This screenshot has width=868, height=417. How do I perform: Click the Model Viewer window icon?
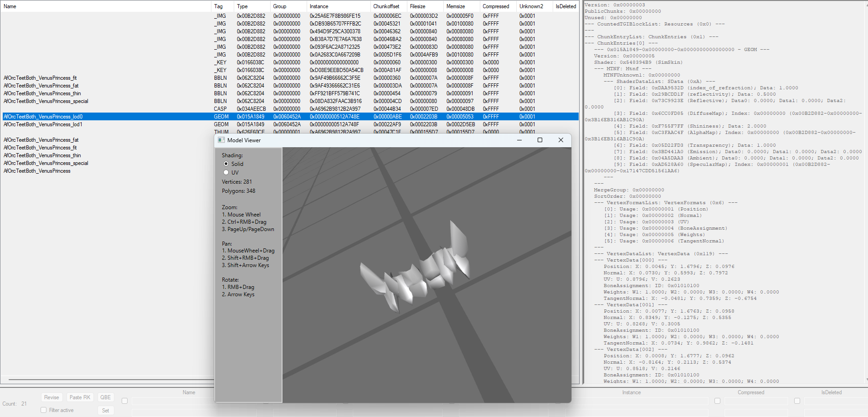[x=221, y=140]
